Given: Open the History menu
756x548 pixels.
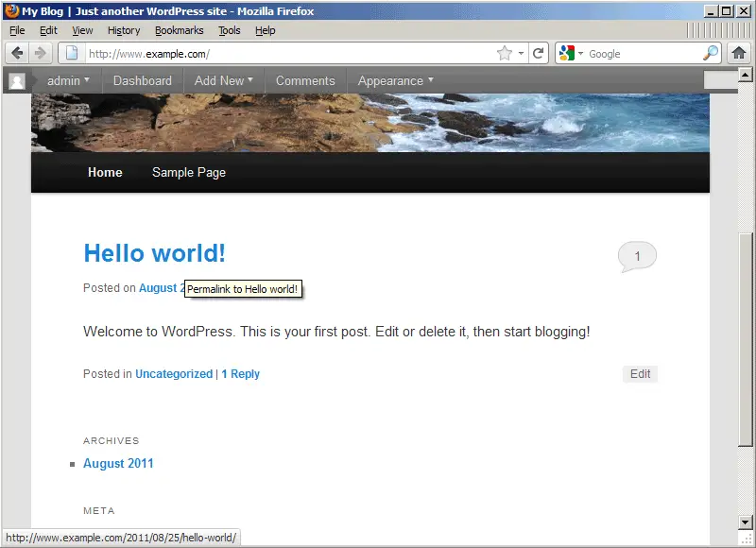Looking at the screenshot, I should [124, 30].
